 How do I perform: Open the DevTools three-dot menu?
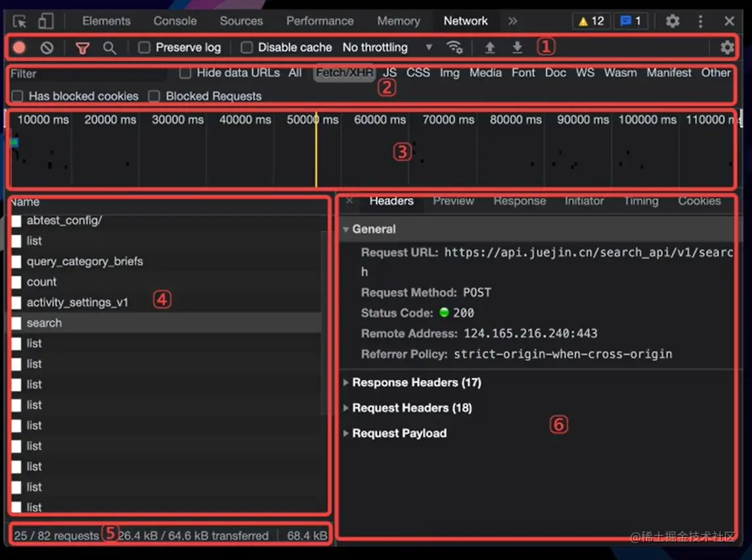pos(701,21)
